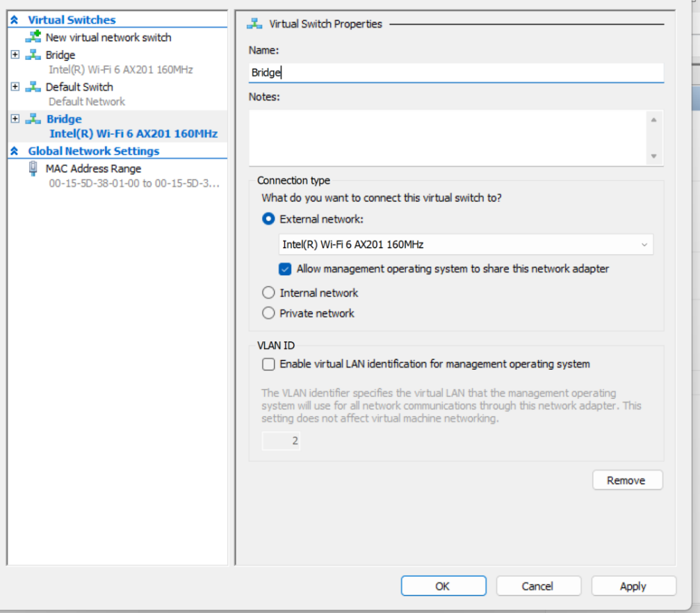Click the MAC Address Range device icon
This screenshot has width=700, height=613.
(x=32, y=168)
